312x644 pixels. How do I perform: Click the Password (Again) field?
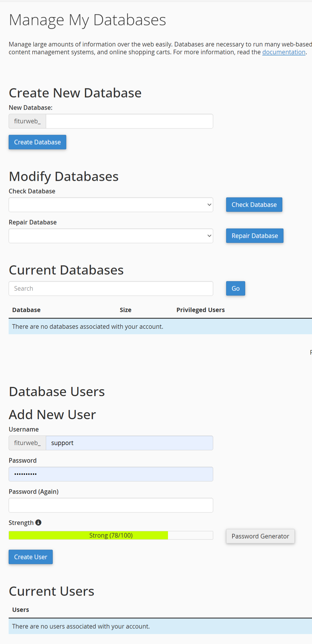click(111, 505)
